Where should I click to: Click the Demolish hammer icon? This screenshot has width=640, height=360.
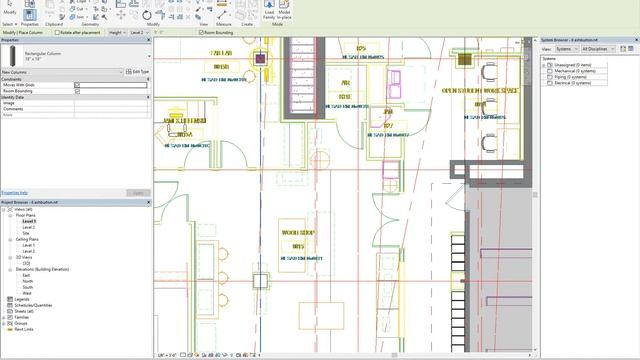click(x=104, y=17)
